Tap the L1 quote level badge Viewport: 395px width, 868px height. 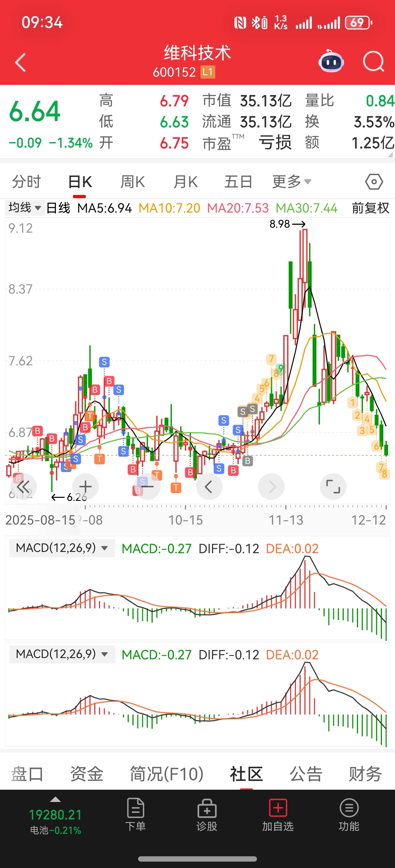click(208, 72)
